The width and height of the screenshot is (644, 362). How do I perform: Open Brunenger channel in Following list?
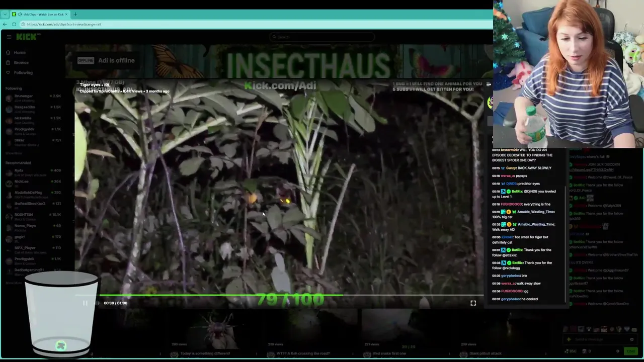(x=33, y=98)
